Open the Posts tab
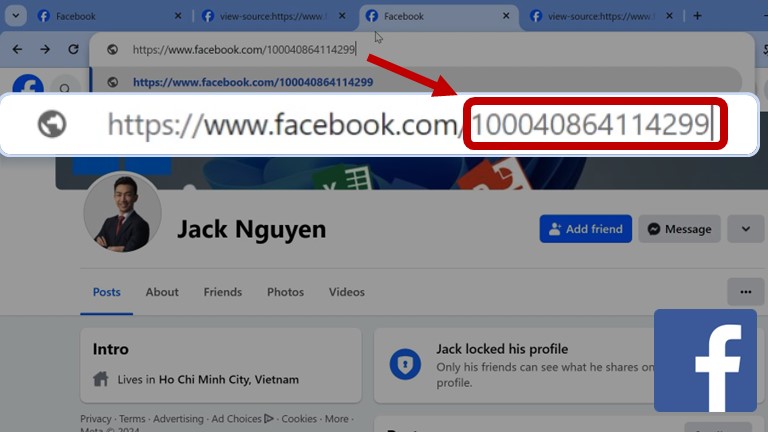 pos(106,292)
